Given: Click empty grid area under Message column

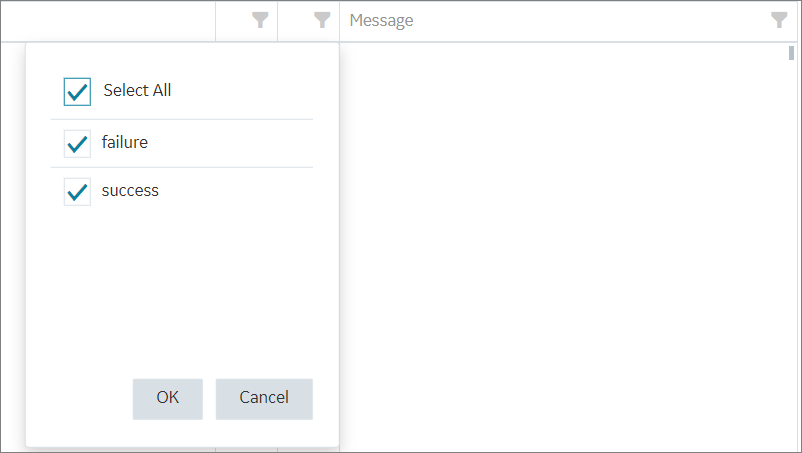Looking at the screenshot, I should (x=563, y=245).
